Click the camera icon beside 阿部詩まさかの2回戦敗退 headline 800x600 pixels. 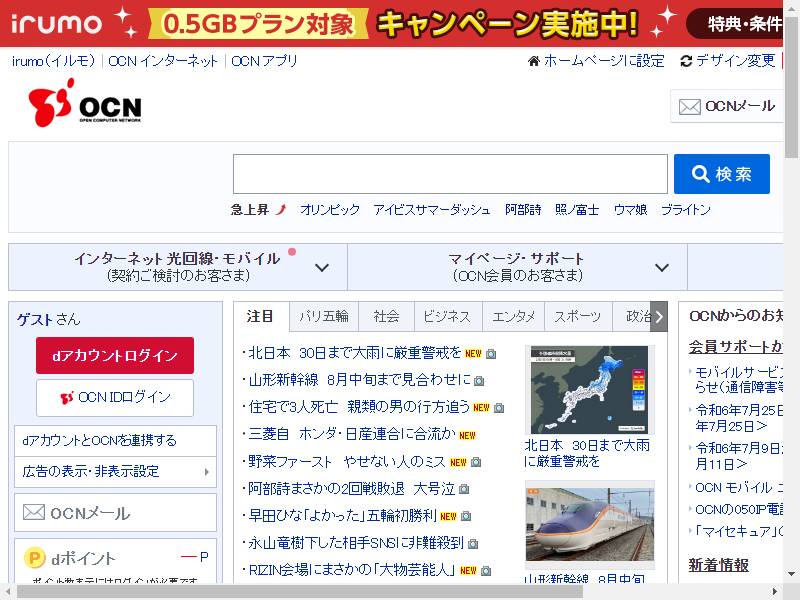point(464,489)
